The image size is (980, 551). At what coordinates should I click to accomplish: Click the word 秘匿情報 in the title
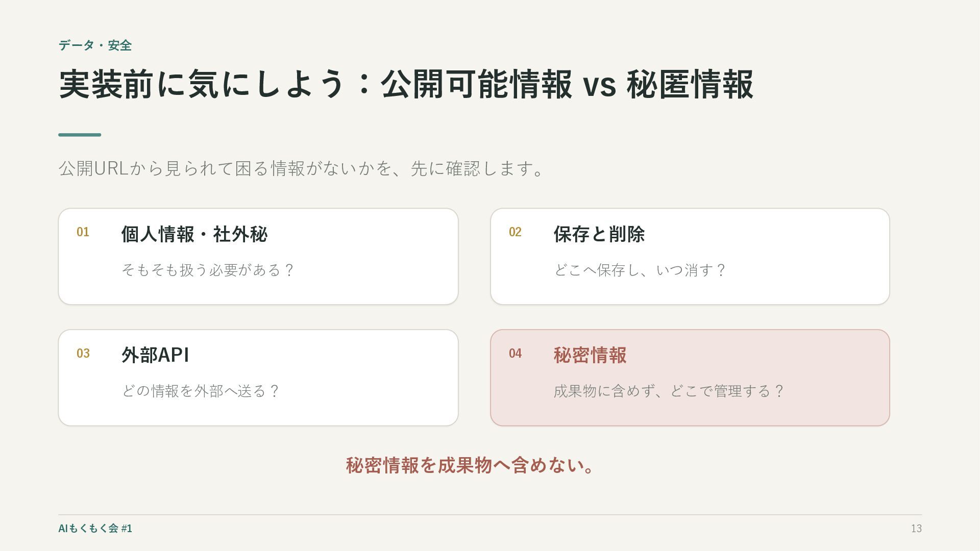(690, 84)
